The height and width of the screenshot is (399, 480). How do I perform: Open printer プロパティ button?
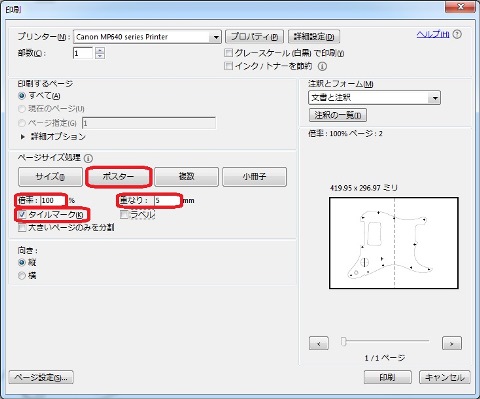254,37
